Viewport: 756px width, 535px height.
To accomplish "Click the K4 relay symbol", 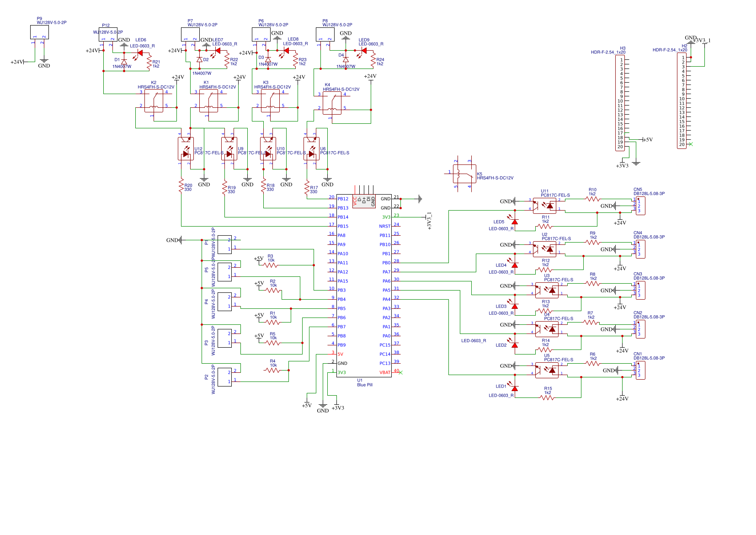I will (x=332, y=103).
